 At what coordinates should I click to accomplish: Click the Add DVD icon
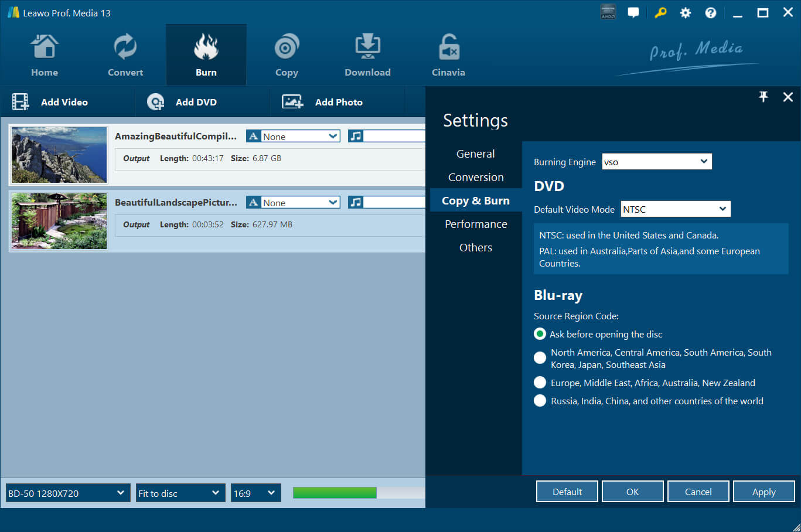(155, 101)
